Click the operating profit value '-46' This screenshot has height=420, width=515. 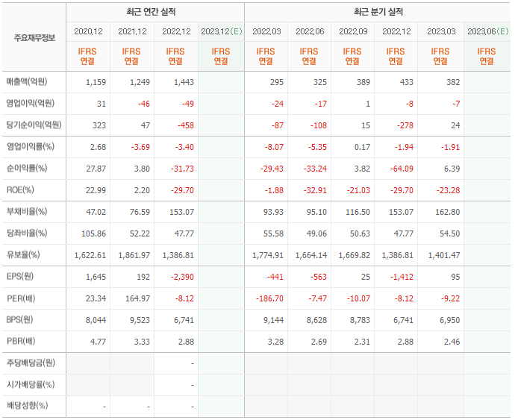coord(144,104)
